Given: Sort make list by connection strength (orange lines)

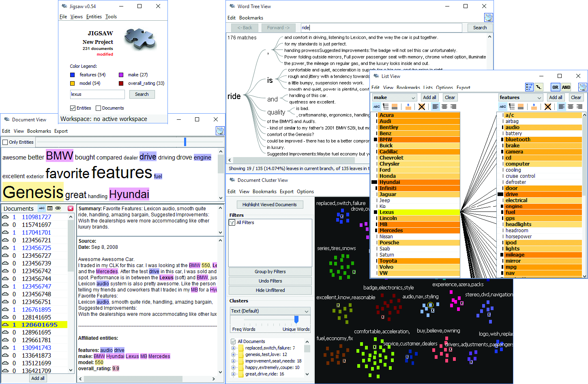Looking at the screenshot, I should [395, 107].
